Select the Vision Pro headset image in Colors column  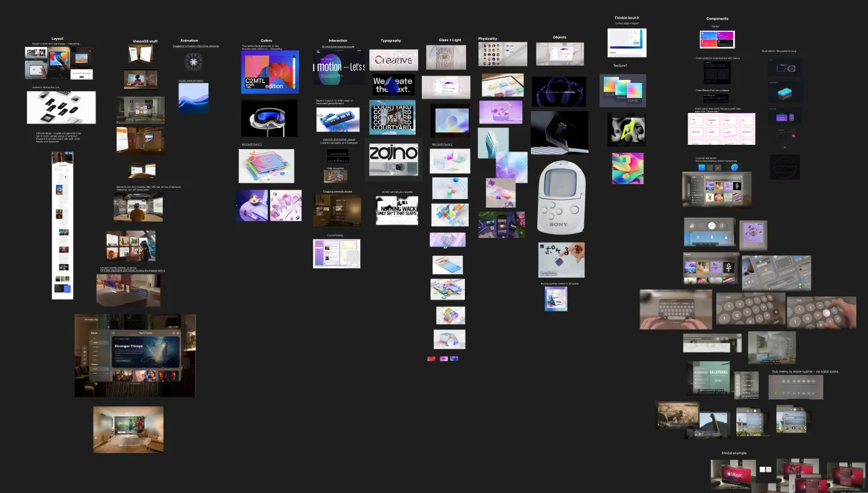[x=270, y=118]
